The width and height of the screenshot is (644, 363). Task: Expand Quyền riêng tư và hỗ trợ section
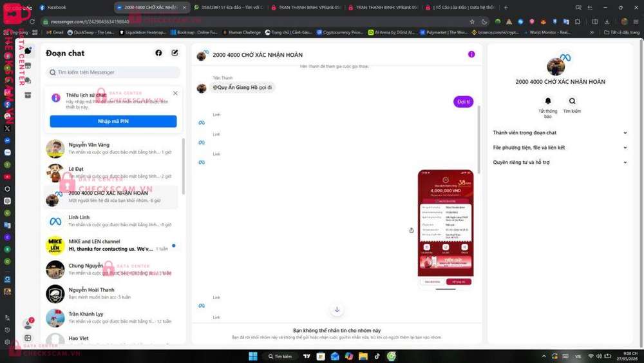560,162
